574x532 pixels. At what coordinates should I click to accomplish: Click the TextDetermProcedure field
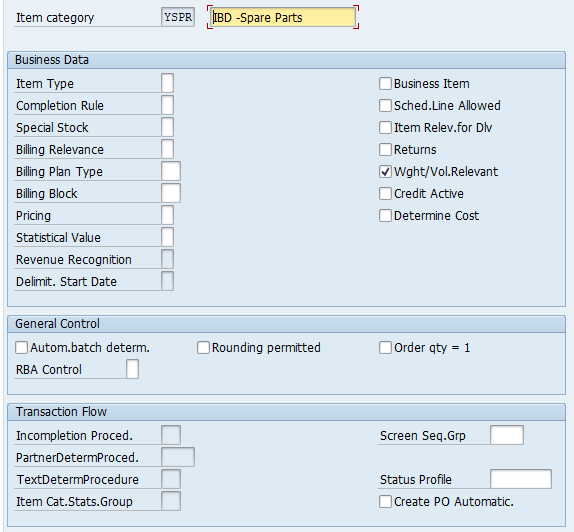[x=171, y=479]
